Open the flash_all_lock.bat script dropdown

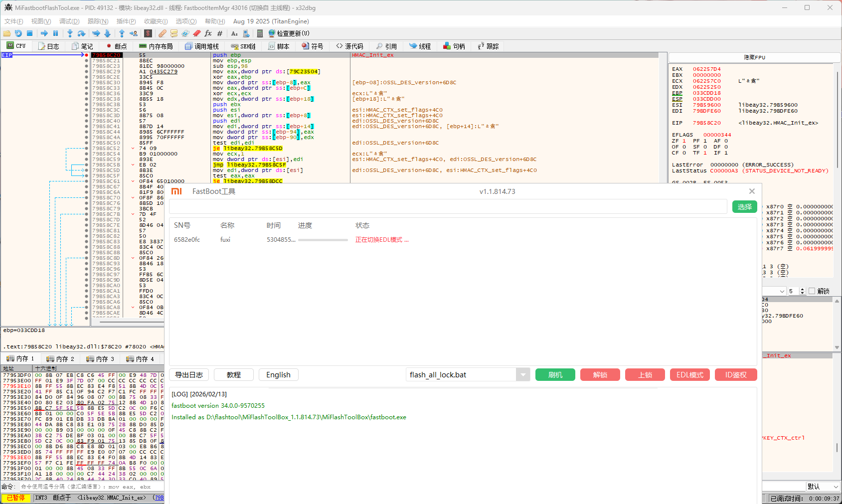tap(522, 374)
